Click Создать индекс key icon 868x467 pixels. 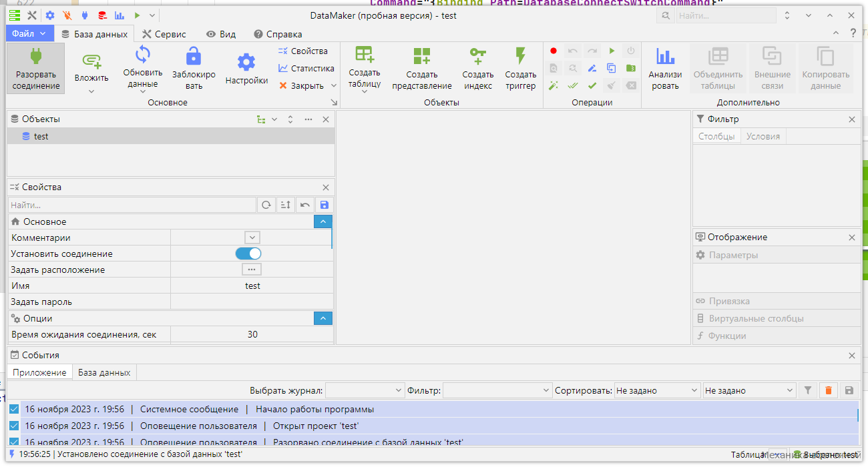pos(478,56)
